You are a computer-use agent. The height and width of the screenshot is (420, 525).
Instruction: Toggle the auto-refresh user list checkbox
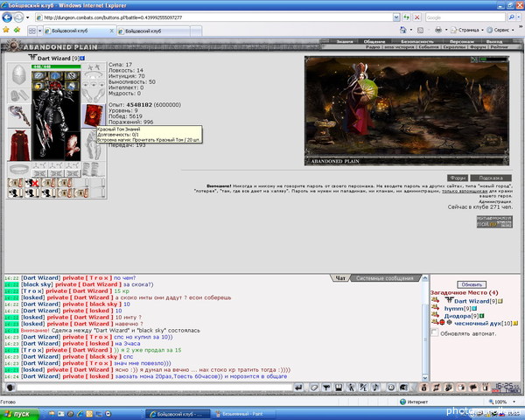coord(435,332)
